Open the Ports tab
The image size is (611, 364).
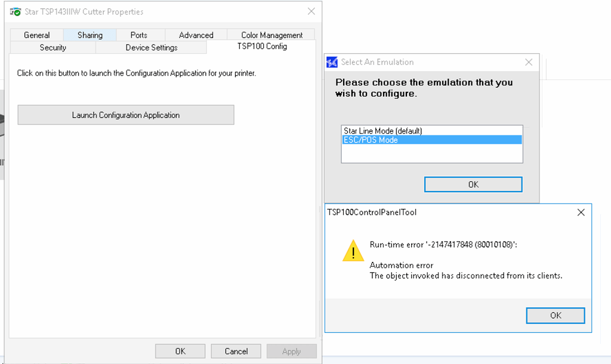(x=140, y=35)
